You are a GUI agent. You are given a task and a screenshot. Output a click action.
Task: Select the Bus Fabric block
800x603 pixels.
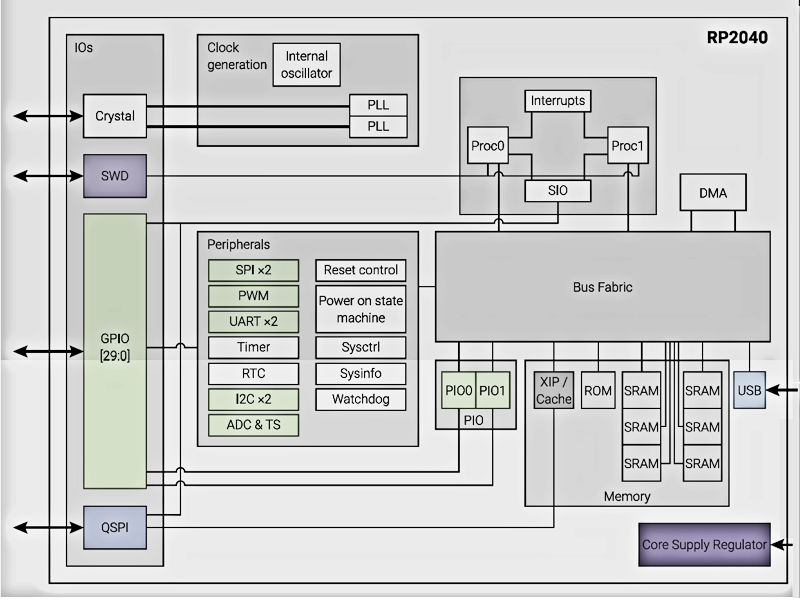coord(602,288)
